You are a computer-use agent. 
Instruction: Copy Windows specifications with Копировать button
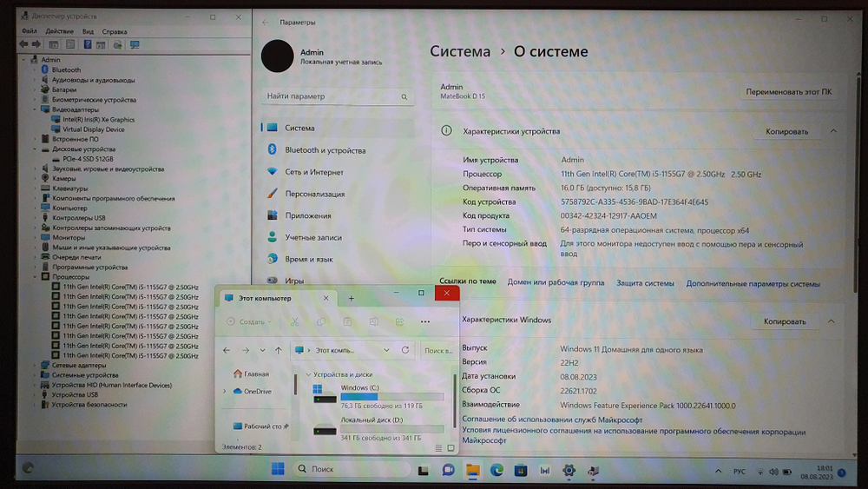pos(785,321)
